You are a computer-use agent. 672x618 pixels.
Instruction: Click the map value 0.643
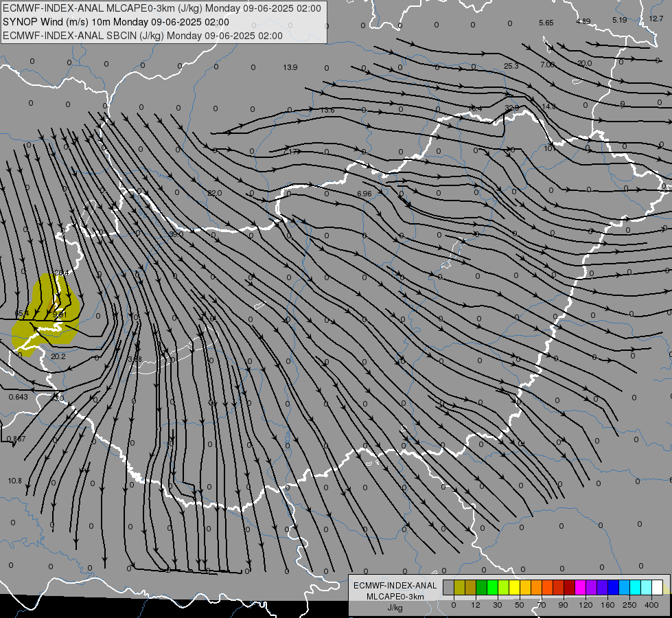pos(19,397)
